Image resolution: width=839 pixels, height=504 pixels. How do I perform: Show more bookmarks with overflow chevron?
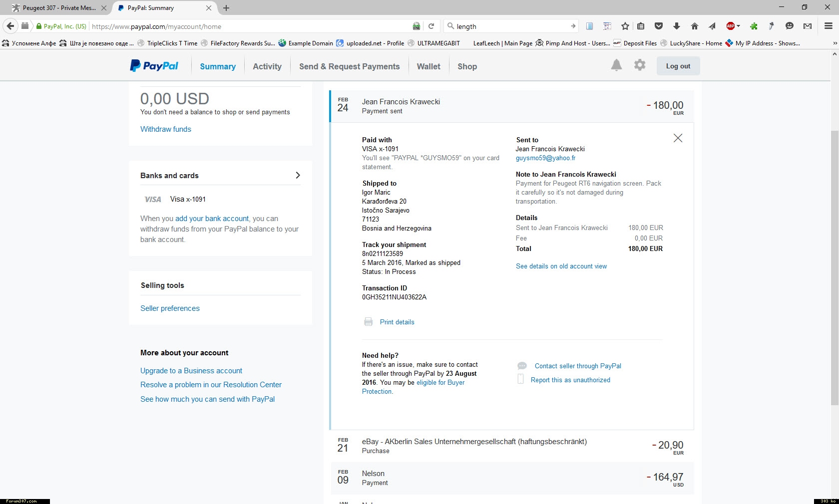[835, 43]
